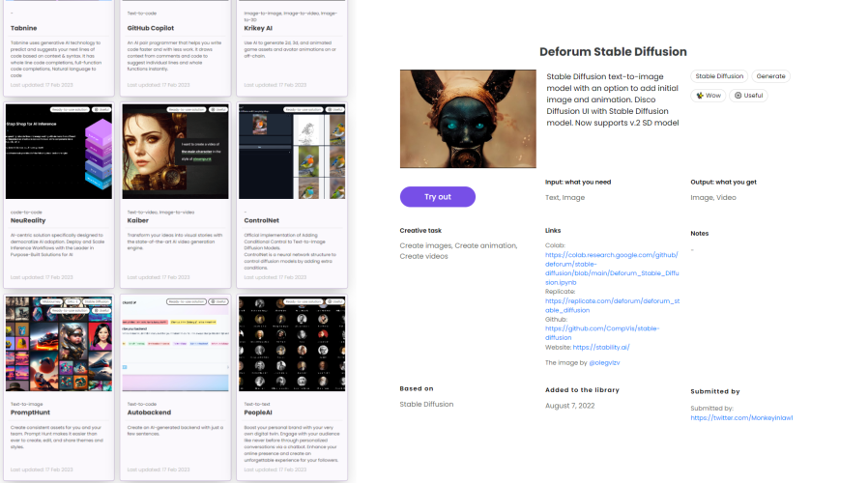Click the PromptHunt card title

(30, 412)
